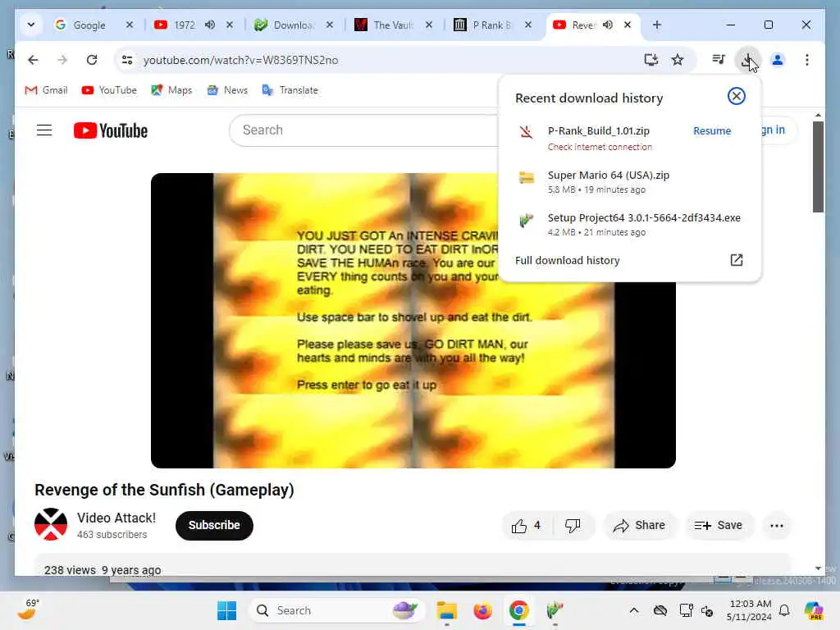
Task: Open the YouTube hamburger guide menu
Action: [x=44, y=130]
